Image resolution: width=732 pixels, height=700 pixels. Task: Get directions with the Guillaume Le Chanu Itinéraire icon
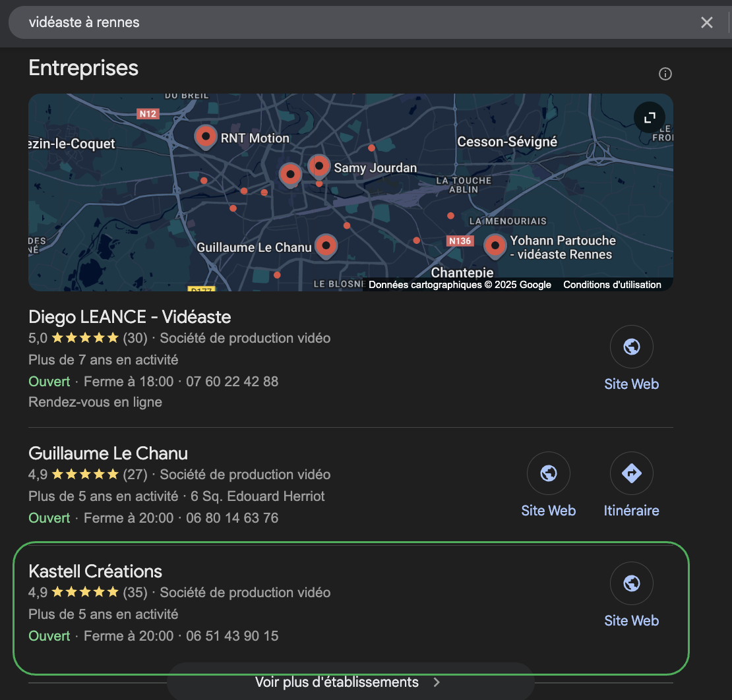631,473
